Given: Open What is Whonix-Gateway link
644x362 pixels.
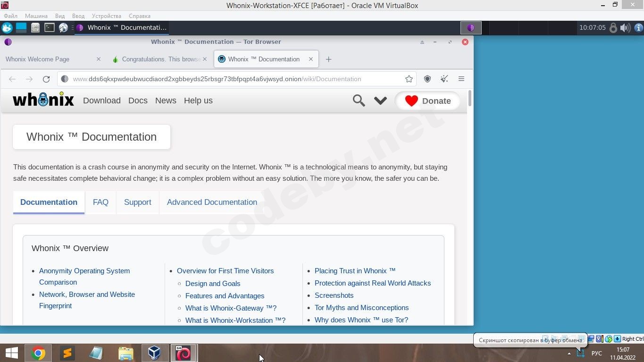Looking at the screenshot, I should 231,308.
